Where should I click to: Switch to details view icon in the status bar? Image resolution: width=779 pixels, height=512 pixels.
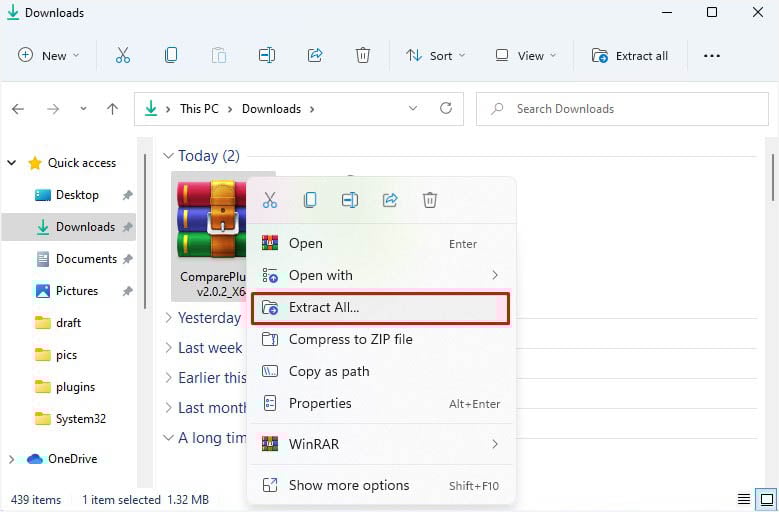(x=744, y=499)
